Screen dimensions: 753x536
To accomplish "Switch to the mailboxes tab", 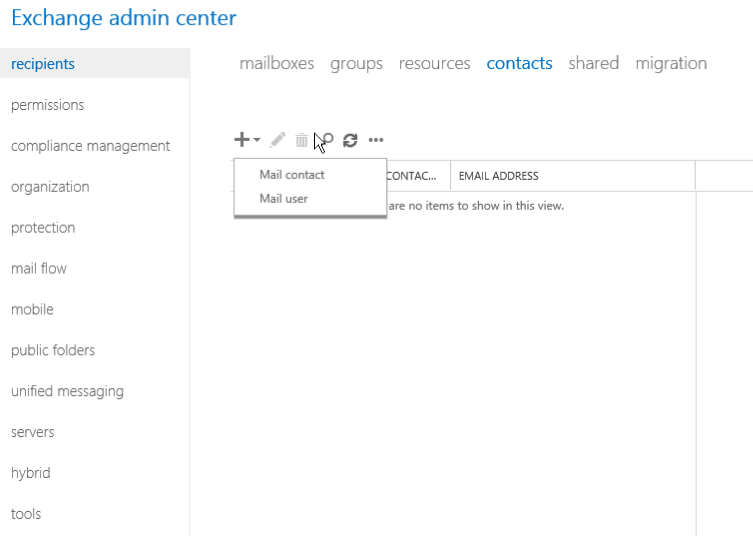I will (277, 63).
